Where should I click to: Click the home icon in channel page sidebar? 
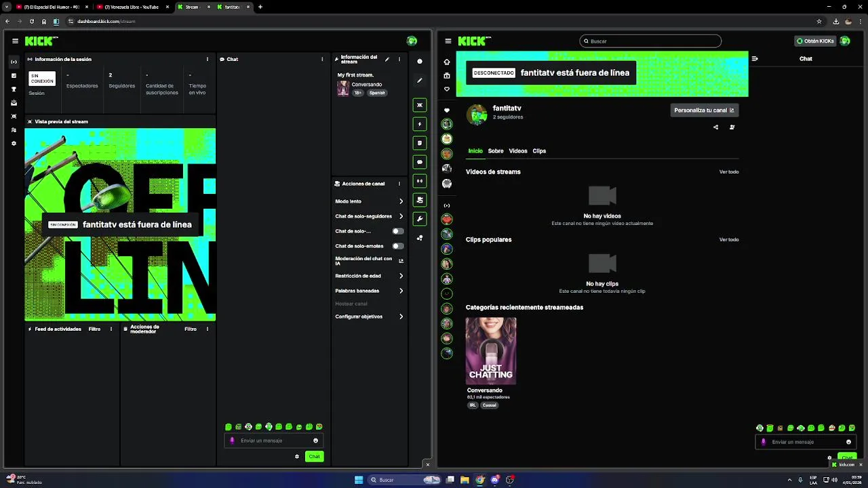coord(446,62)
